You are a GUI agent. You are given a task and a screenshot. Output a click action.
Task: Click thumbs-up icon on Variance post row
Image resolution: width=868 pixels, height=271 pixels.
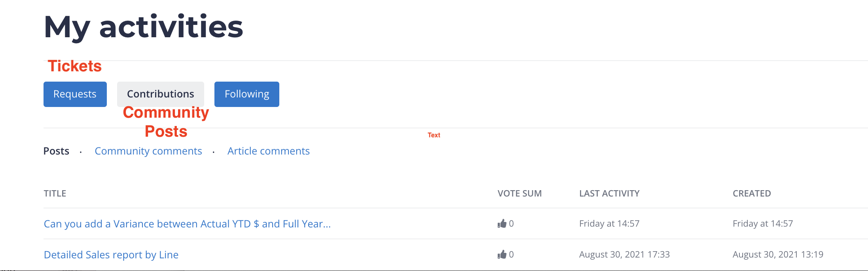tap(502, 223)
